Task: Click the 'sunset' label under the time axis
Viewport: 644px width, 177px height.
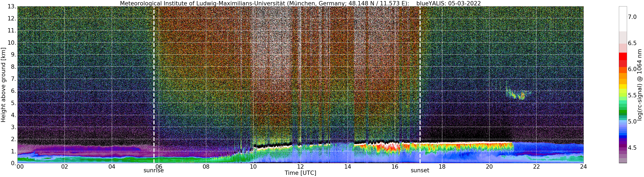Action: point(420,171)
